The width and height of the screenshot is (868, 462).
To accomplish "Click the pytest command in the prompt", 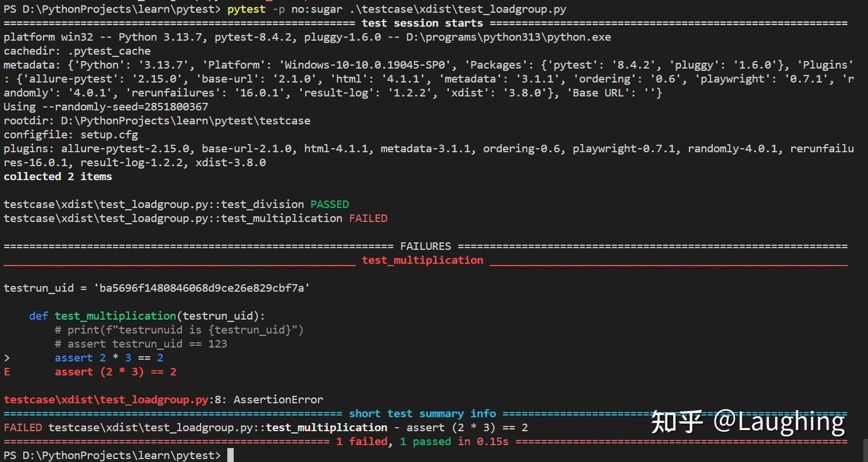I will click(246, 9).
